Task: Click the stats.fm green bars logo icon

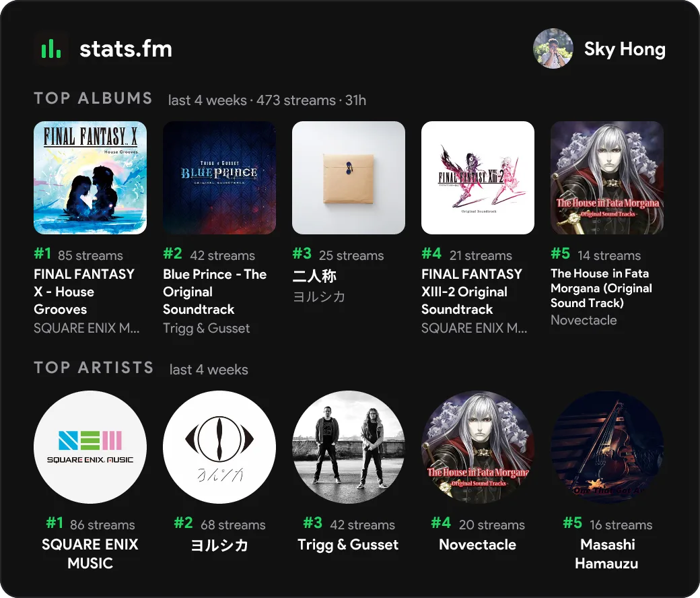Action: tap(51, 48)
